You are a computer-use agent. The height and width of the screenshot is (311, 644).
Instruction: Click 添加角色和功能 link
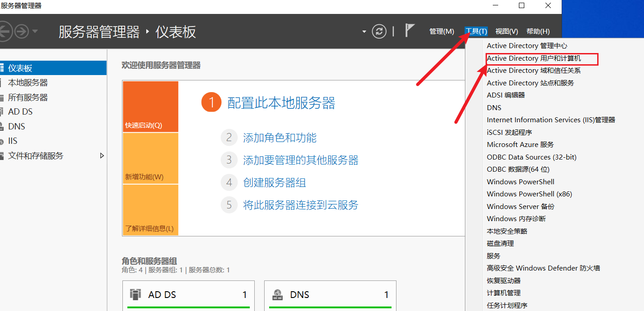tap(279, 138)
